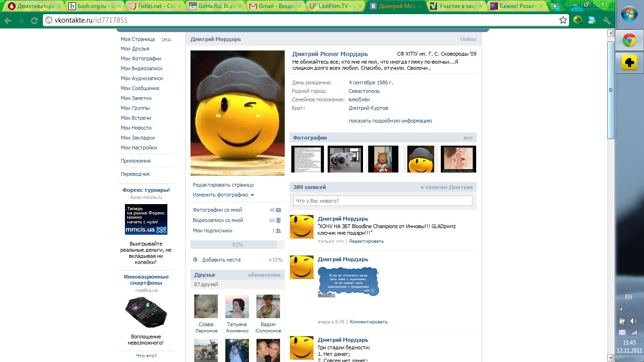Click house icon next to Добавить места
The width and height of the screenshot is (644, 362).
point(195,259)
